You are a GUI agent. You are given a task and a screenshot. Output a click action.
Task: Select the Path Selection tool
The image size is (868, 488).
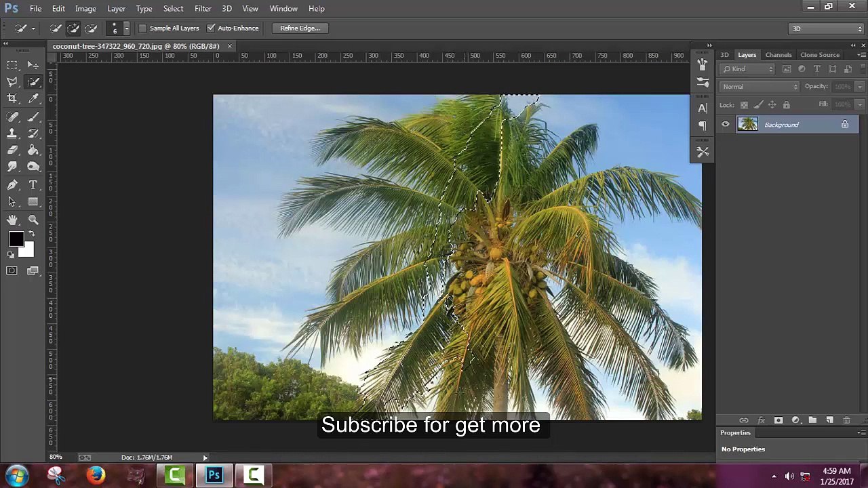click(12, 201)
